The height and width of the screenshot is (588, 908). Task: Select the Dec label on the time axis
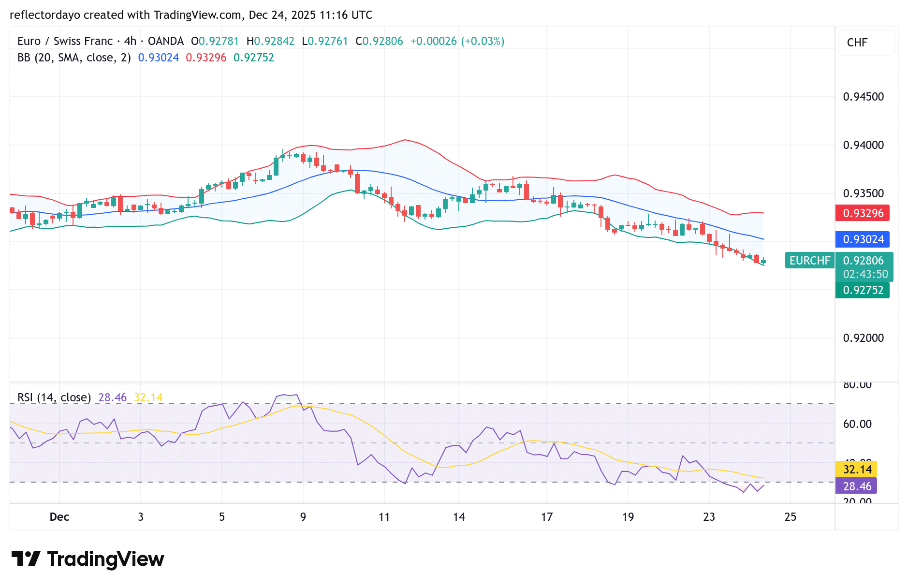pyautogui.click(x=60, y=516)
